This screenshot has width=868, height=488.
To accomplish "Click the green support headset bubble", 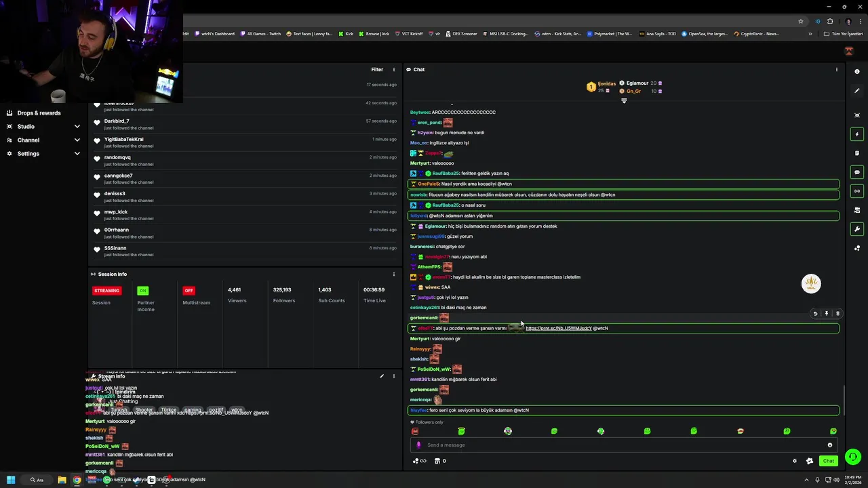I will (x=853, y=457).
